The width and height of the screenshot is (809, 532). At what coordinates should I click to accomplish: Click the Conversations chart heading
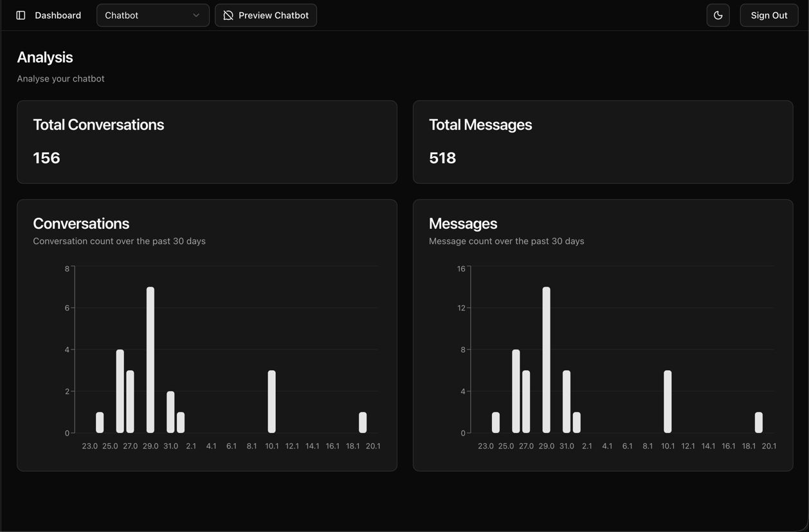81,224
